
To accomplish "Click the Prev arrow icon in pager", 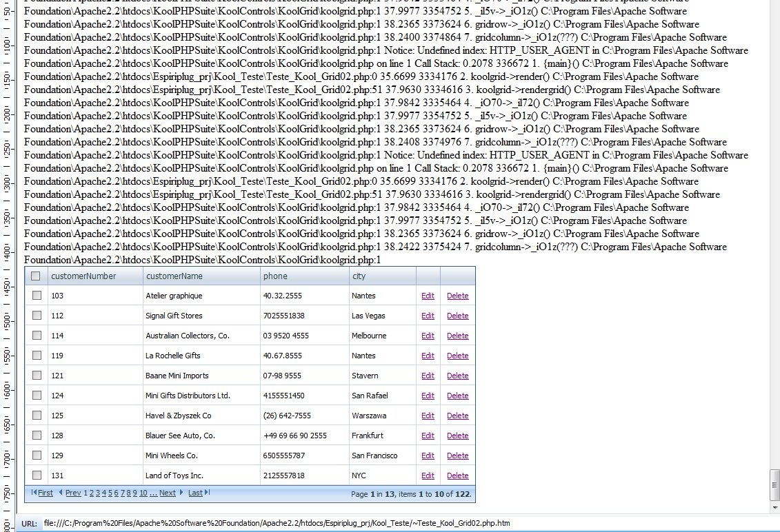I will [x=61, y=492].
